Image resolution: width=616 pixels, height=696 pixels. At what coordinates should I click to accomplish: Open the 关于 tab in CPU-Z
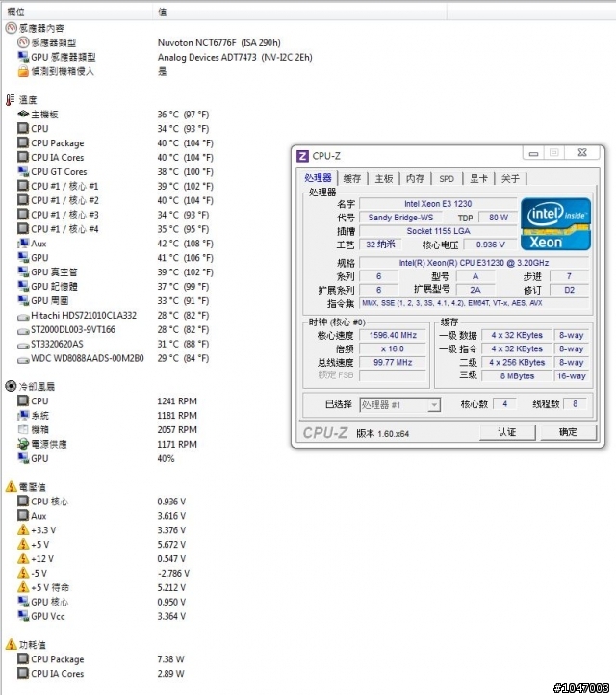click(x=510, y=178)
